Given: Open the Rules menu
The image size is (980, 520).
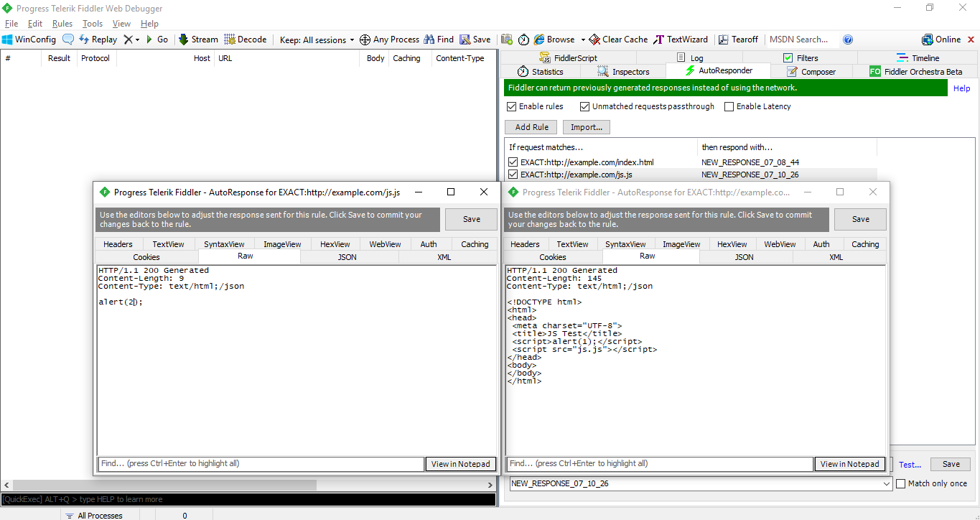Looking at the screenshot, I should click(62, 24).
